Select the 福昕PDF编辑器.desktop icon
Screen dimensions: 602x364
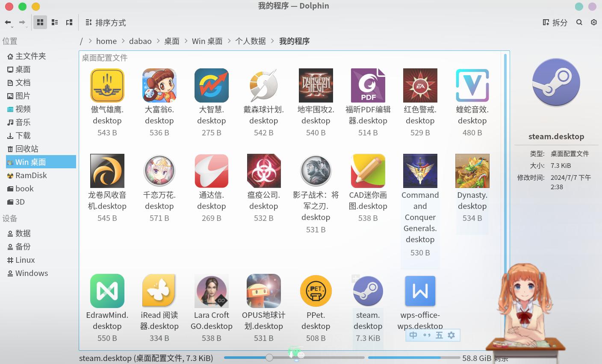(368, 85)
